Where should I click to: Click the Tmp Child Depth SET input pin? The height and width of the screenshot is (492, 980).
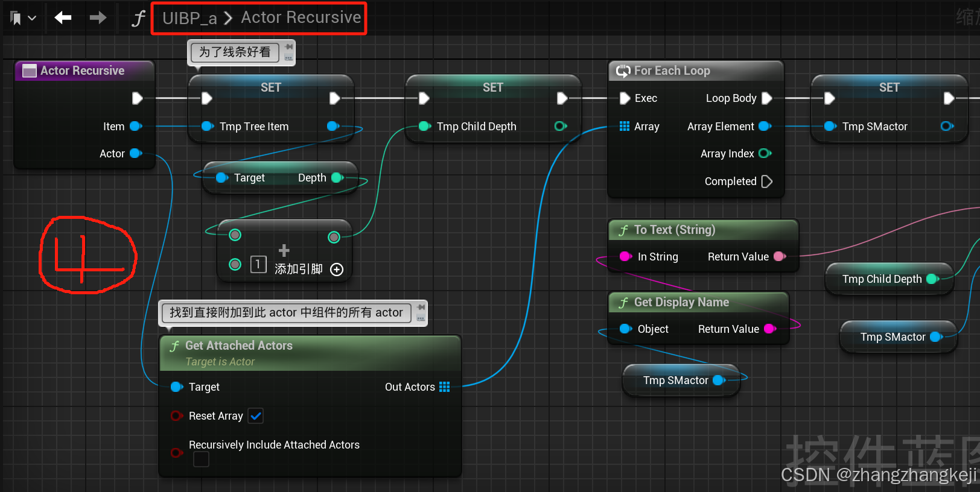pos(424,126)
